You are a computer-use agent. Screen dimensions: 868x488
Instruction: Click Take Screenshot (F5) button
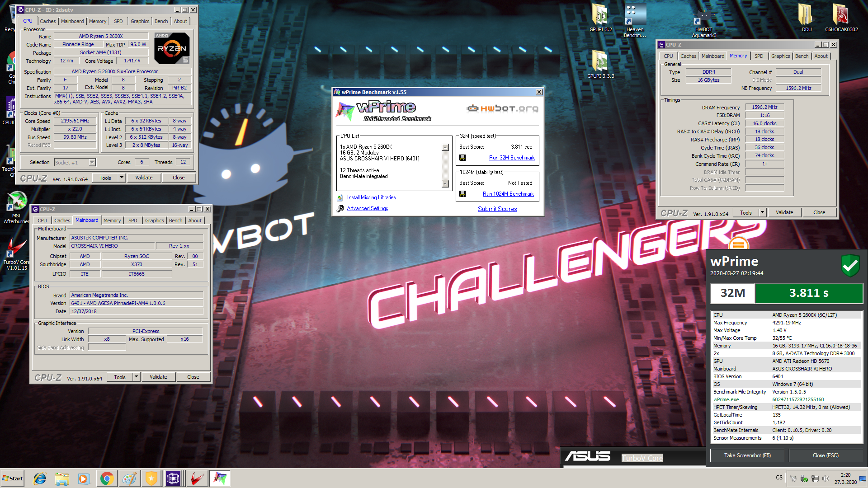(747, 455)
